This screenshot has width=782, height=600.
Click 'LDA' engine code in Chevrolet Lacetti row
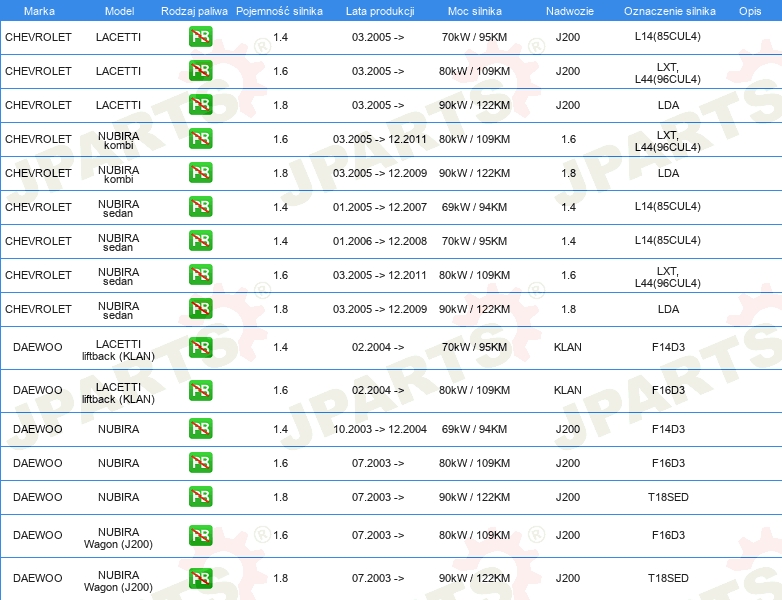(x=668, y=105)
